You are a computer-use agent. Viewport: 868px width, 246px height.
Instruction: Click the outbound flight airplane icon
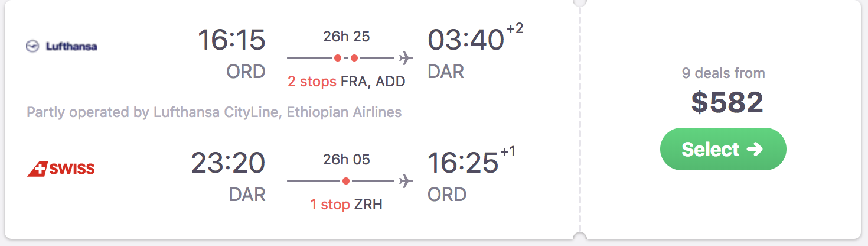click(x=406, y=58)
